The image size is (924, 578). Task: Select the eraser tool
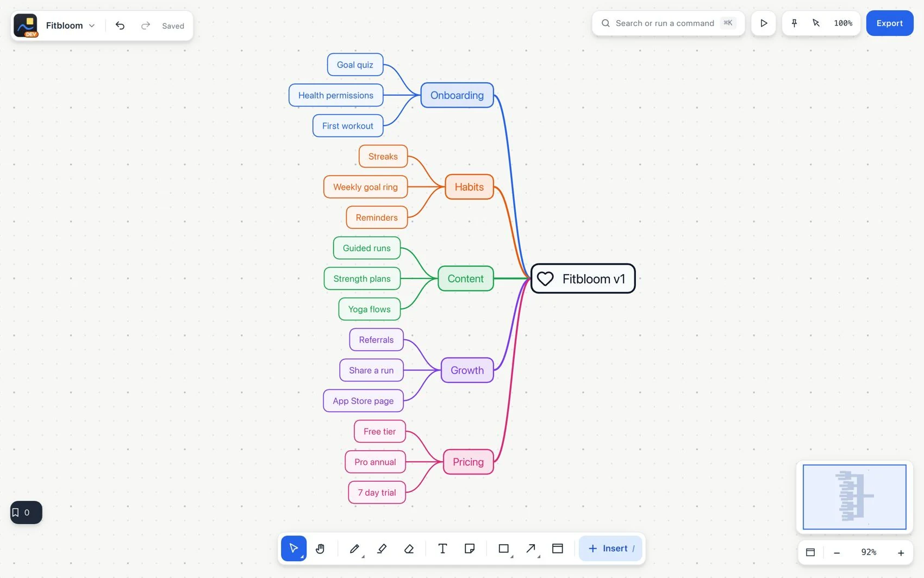[409, 548]
